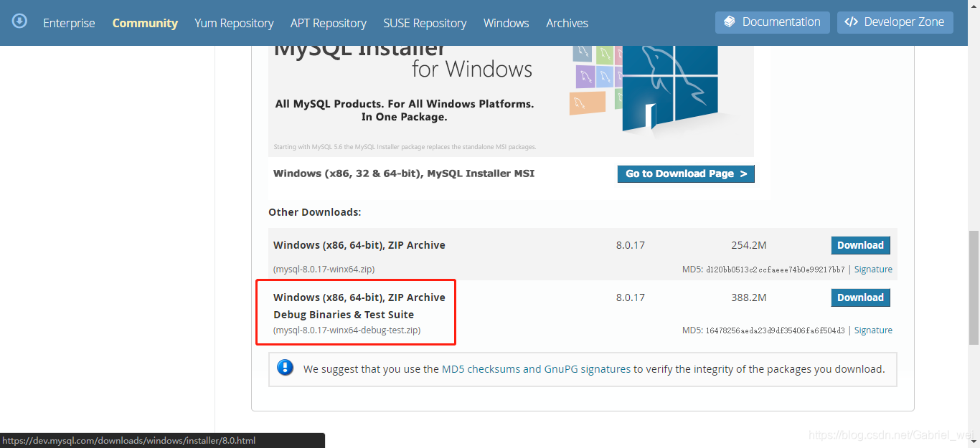980x448 pixels.
Task: Open MD5 checksums and GnuPG signatures link
Action: tap(536, 369)
